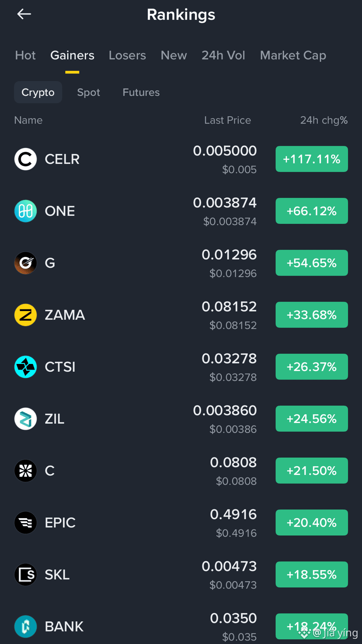Switch to the Hot tab
The width and height of the screenshot is (362, 644).
point(25,55)
